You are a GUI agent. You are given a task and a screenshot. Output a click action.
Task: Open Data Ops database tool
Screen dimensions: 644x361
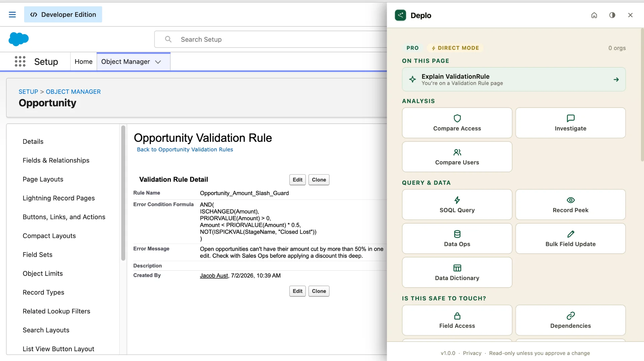457,238
